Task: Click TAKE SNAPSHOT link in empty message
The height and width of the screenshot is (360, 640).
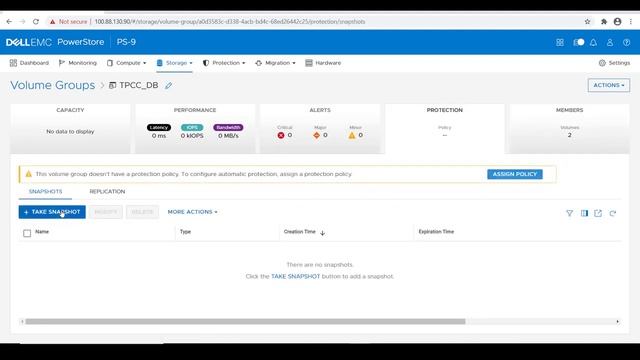Action: (x=296, y=276)
